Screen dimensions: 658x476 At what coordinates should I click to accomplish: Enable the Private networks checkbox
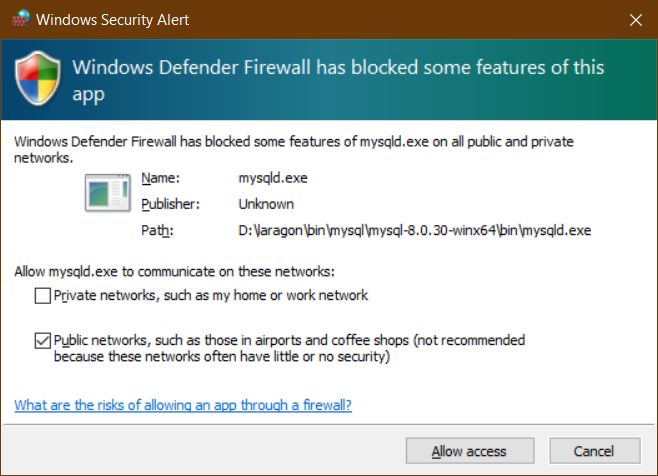[x=43, y=296]
